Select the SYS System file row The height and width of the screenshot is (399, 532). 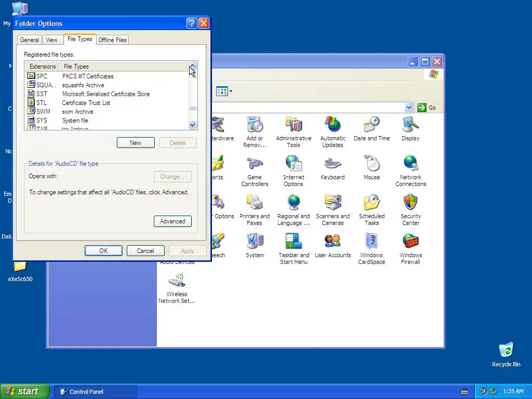pyautogui.click(x=107, y=120)
